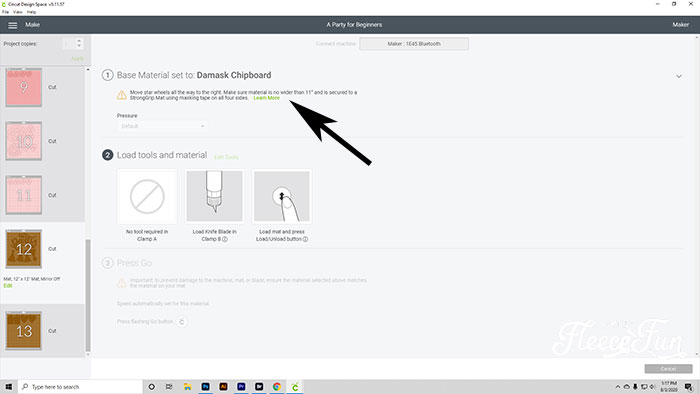Open File Explorer from taskbar
700x394 pixels.
(188, 387)
